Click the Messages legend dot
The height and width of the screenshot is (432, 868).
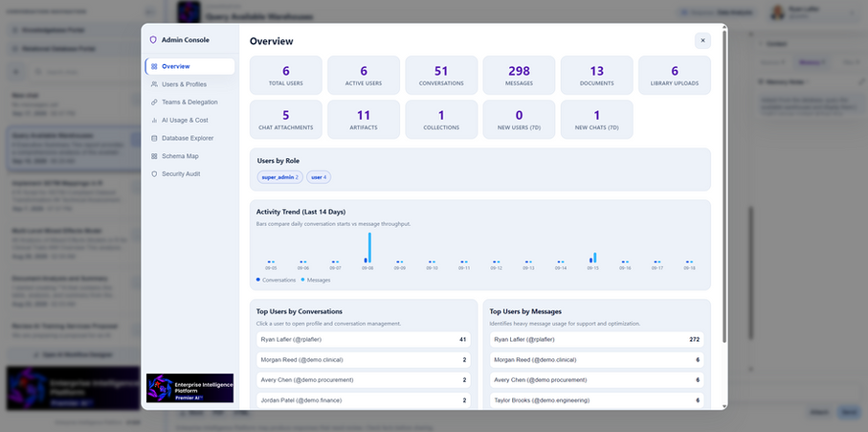pyautogui.click(x=302, y=280)
